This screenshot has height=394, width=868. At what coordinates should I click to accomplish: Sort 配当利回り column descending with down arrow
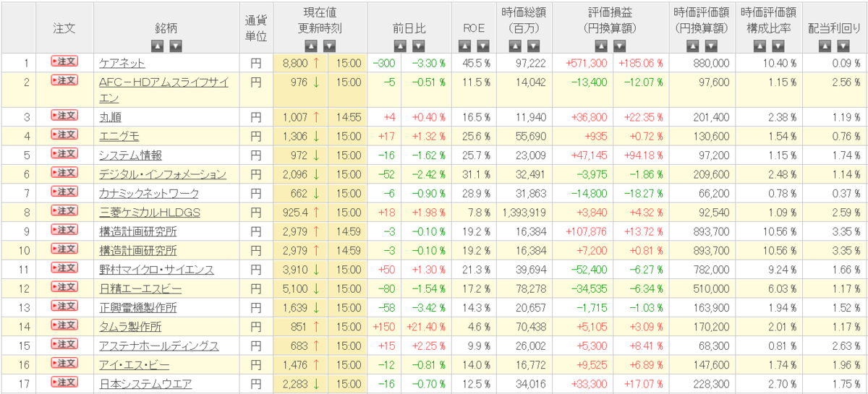click(843, 46)
